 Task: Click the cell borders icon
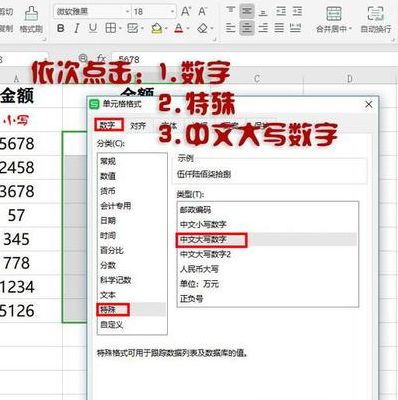(110, 28)
